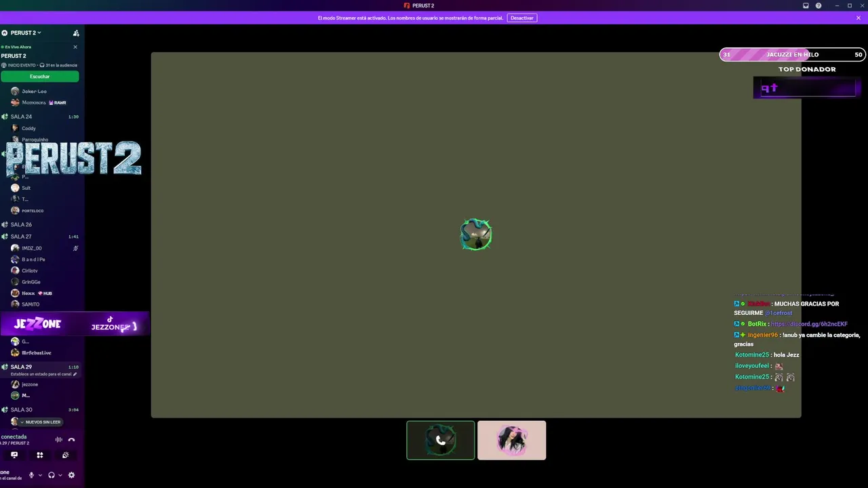Open the soundboard button
868x488 pixels.
click(x=65, y=455)
